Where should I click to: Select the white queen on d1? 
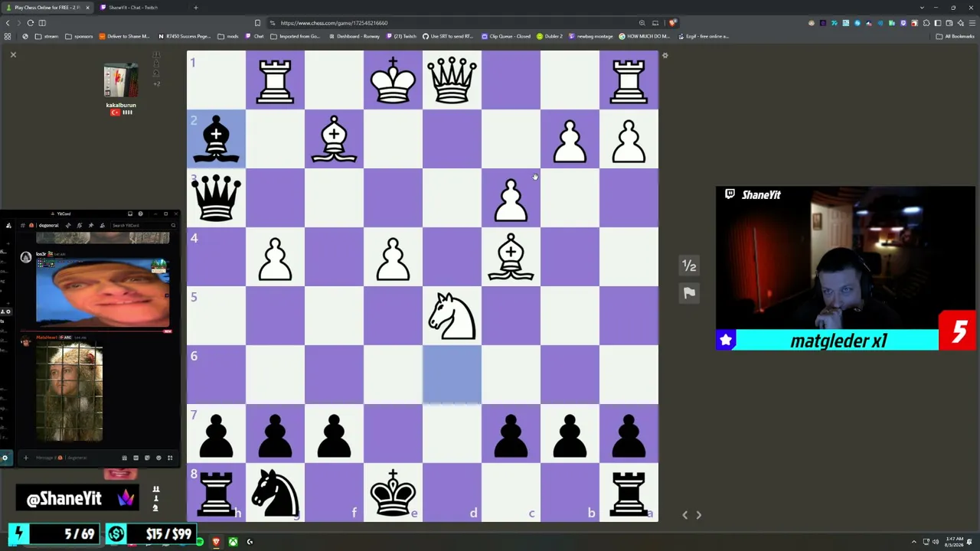452,80
